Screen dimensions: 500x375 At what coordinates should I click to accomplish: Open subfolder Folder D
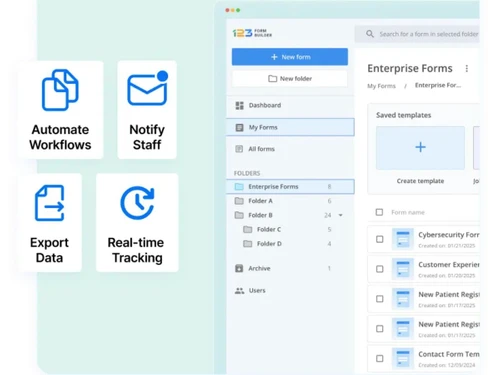coord(290,244)
